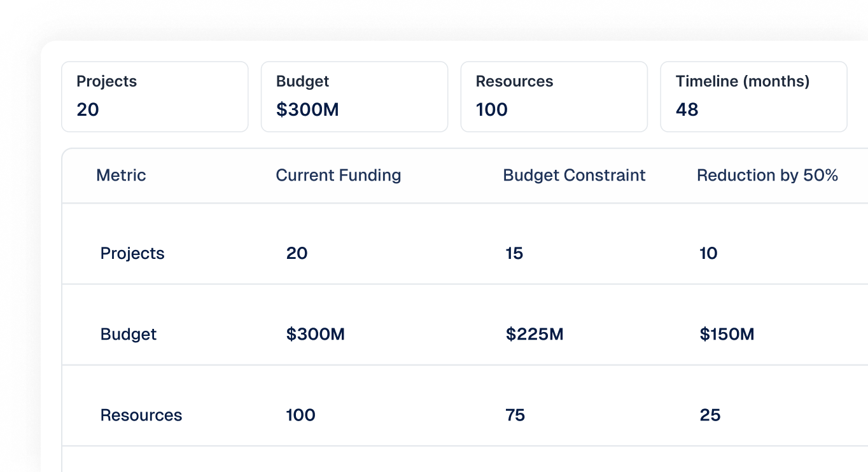Click the Resources row label in table
Viewport: 868px width, 472px height.
pos(141,415)
